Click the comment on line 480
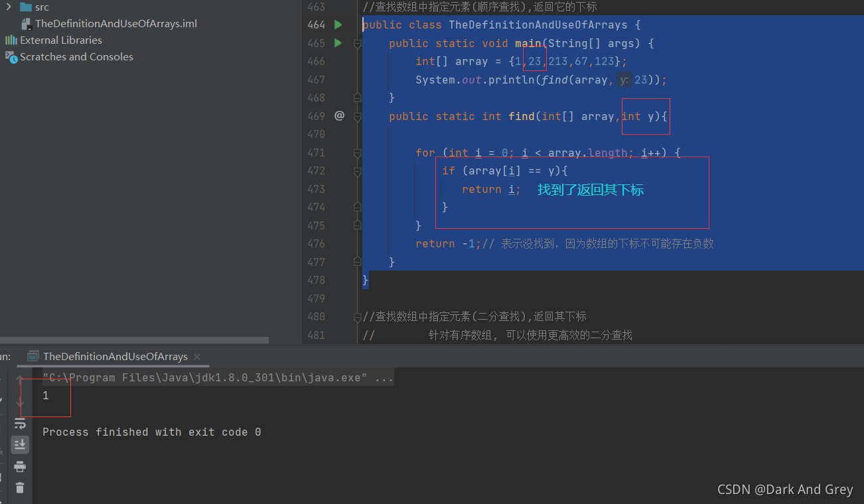The image size is (864, 504). (474, 316)
